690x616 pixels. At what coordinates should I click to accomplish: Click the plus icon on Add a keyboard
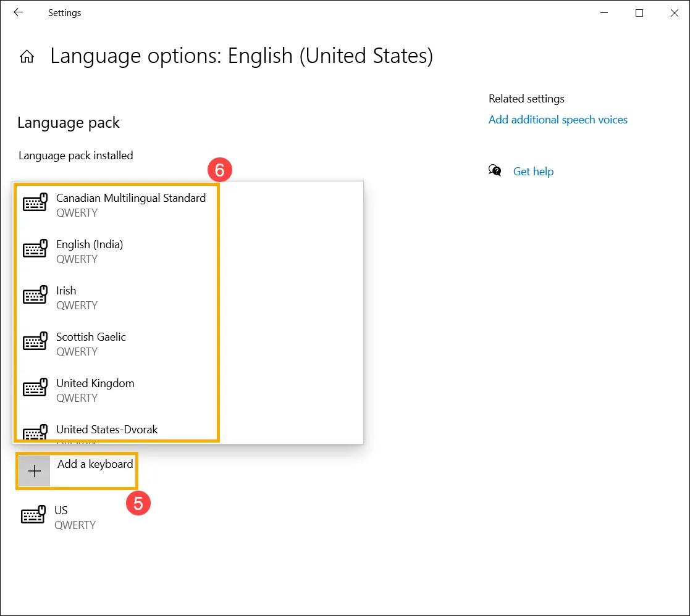click(34, 470)
